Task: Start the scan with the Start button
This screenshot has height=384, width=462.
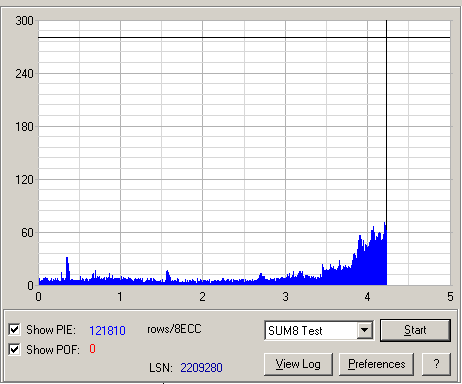Action: [415, 330]
